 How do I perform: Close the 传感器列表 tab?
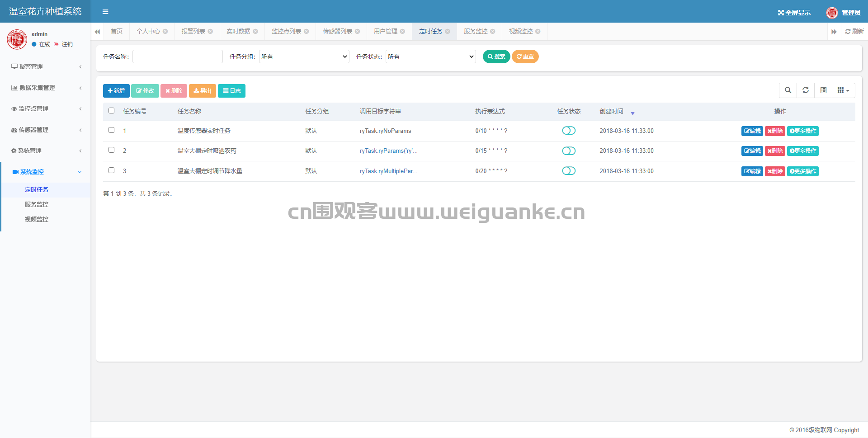click(x=358, y=31)
